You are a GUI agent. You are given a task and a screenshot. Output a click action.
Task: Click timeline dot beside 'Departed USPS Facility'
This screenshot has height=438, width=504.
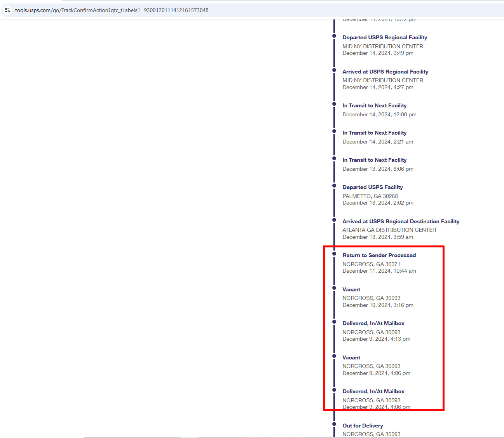click(x=334, y=186)
